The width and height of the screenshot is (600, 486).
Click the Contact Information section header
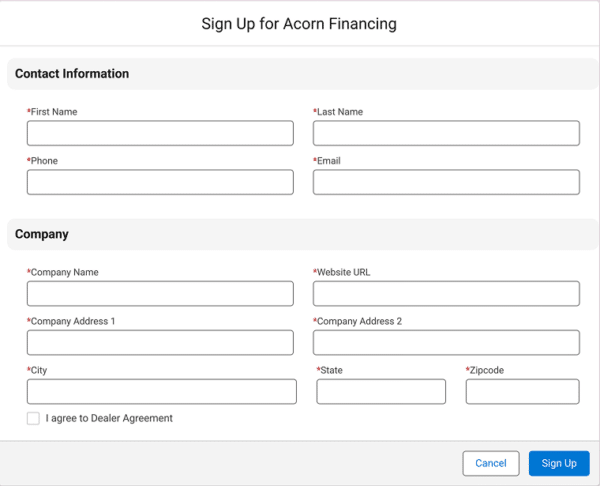point(72,74)
